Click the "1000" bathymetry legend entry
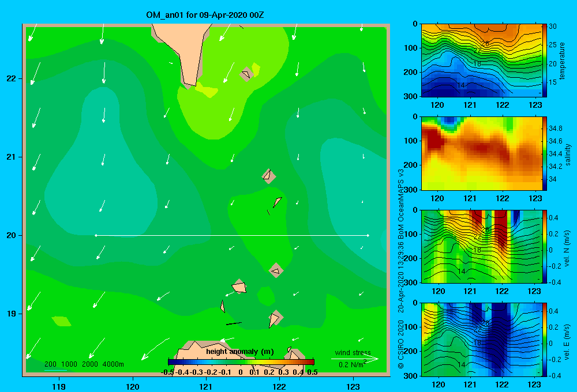The height and width of the screenshot is (392, 577). (x=69, y=364)
